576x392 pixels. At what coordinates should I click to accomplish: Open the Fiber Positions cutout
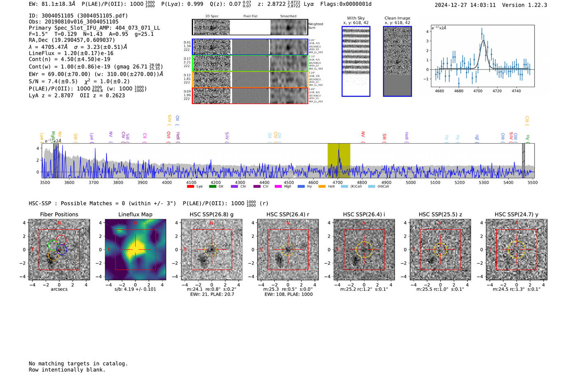pos(59,249)
